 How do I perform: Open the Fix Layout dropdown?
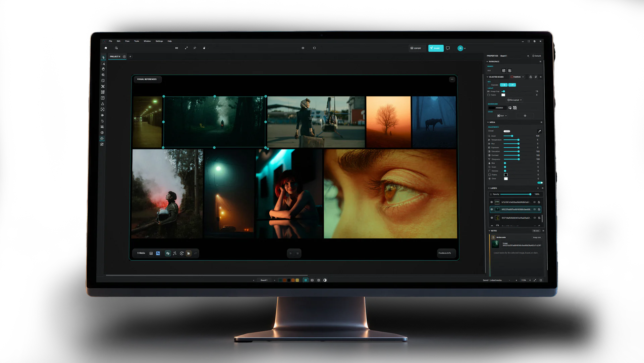515,100
